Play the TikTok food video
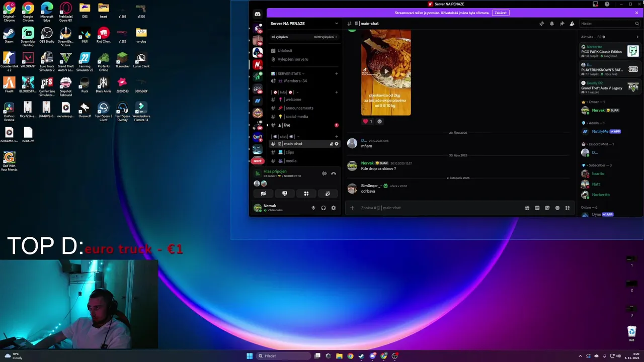The width and height of the screenshot is (644, 362). (386, 71)
